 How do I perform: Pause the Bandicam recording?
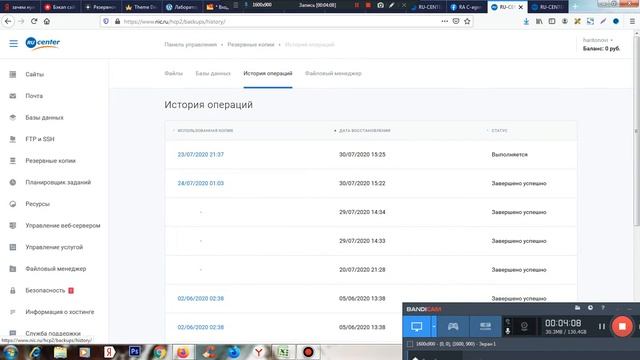click(602, 327)
